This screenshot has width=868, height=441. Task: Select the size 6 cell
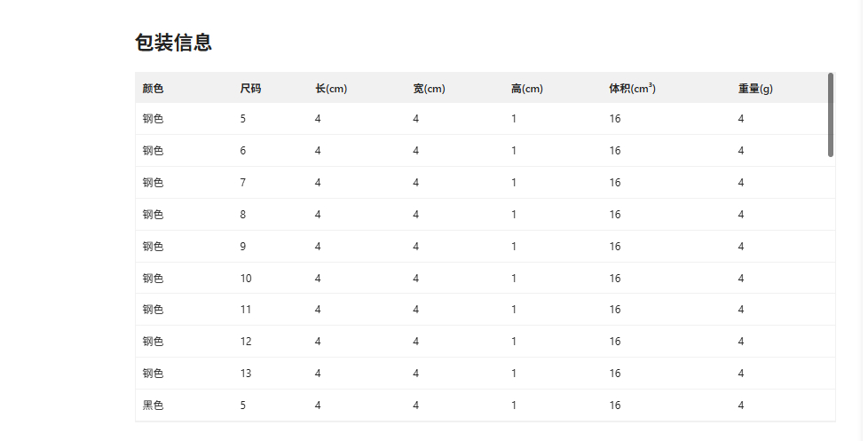[x=243, y=151]
